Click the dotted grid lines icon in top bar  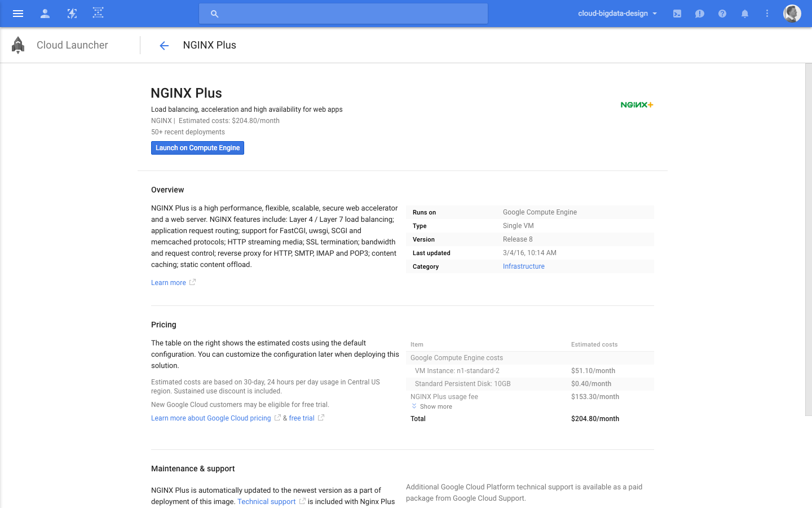(x=98, y=13)
